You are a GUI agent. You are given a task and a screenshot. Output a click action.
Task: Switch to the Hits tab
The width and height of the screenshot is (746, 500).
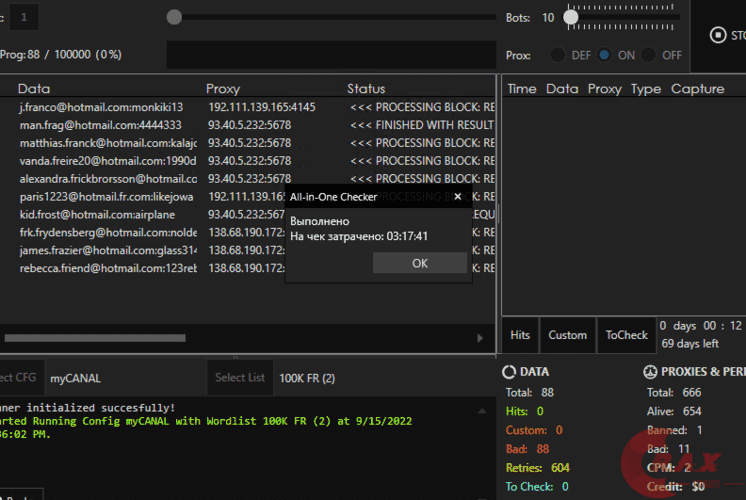pyautogui.click(x=520, y=335)
